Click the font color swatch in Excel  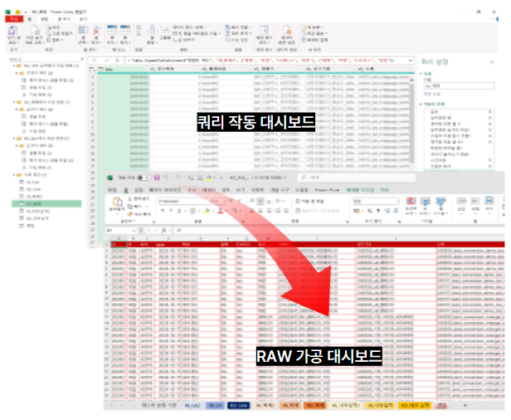tap(221, 211)
